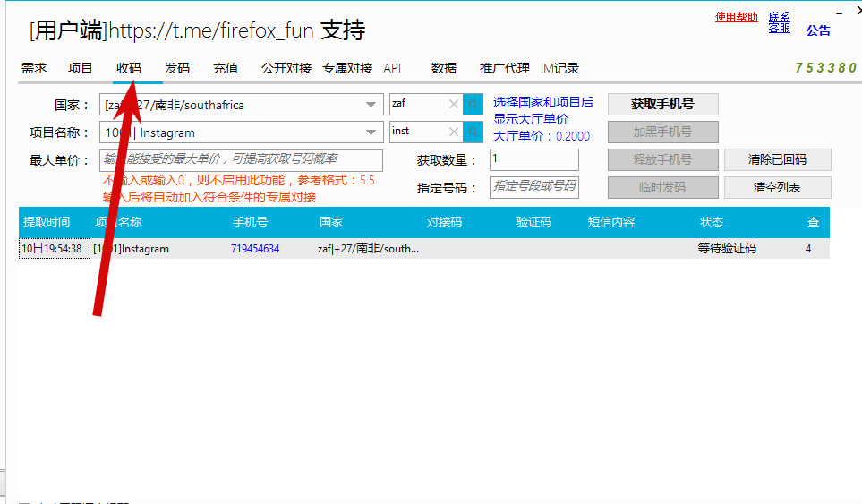The width and height of the screenshot is (862, 504).
Task: Click the 国家 column header
Action: 331,222
